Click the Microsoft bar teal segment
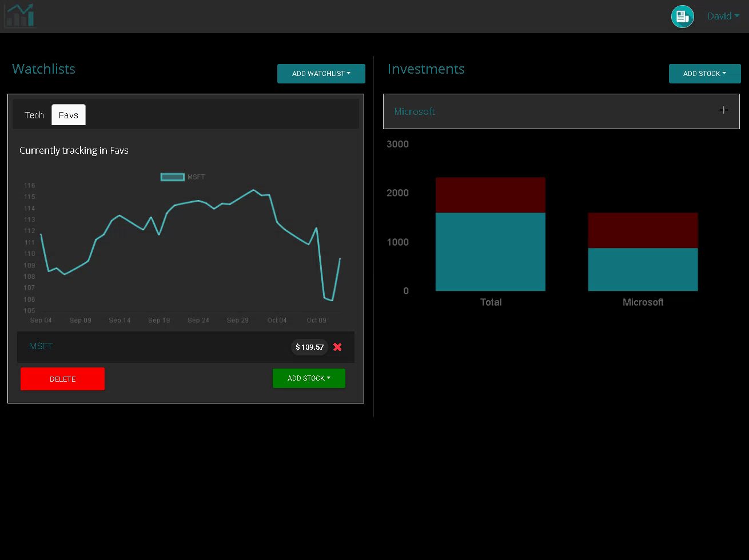Screen dimensions: 749x560 643,270
